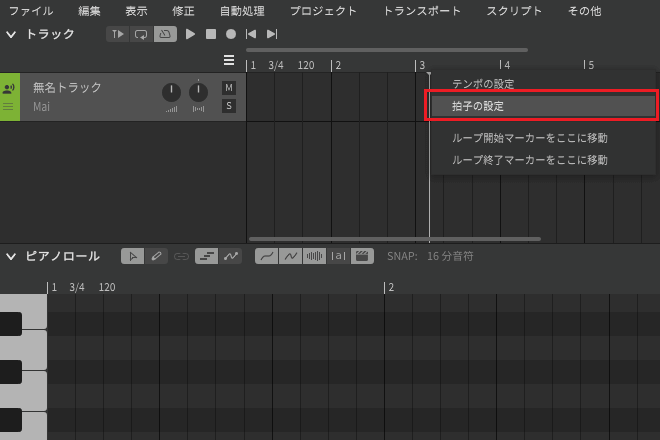The height and width of the screenshot is (440, 660).
Task: Jump to the next position marker
Action: pyautogui.click(x=271, y=34)
